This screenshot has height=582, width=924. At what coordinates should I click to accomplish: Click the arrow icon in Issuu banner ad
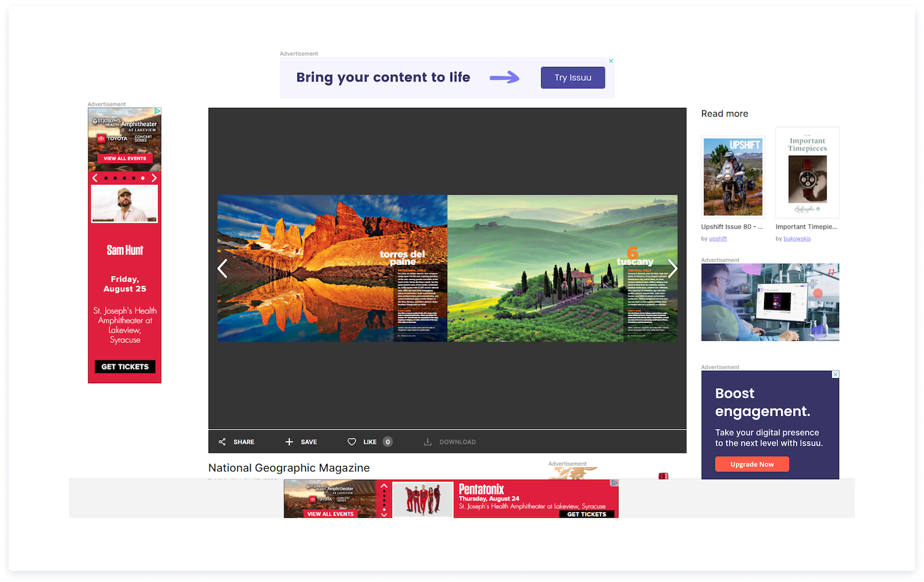point(504,77)
